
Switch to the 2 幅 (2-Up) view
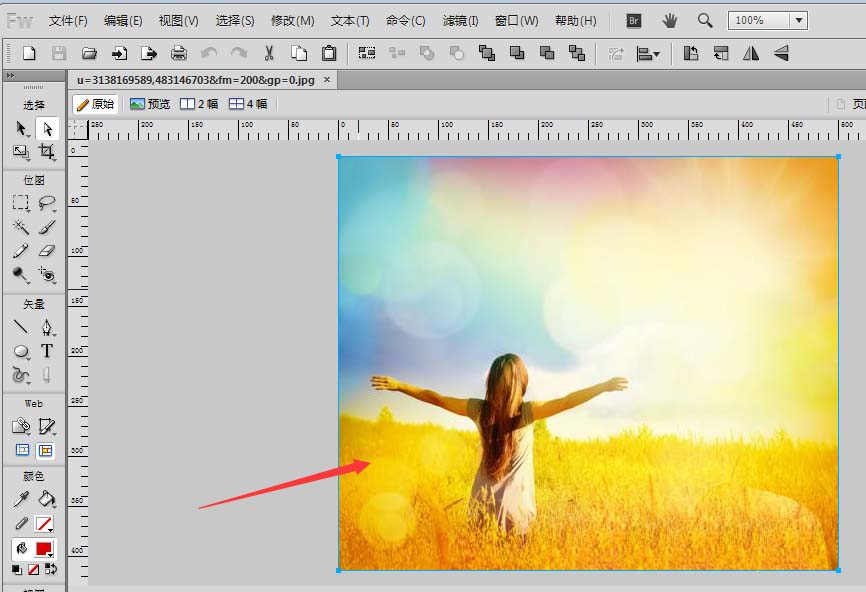click(x=199, y=104)
